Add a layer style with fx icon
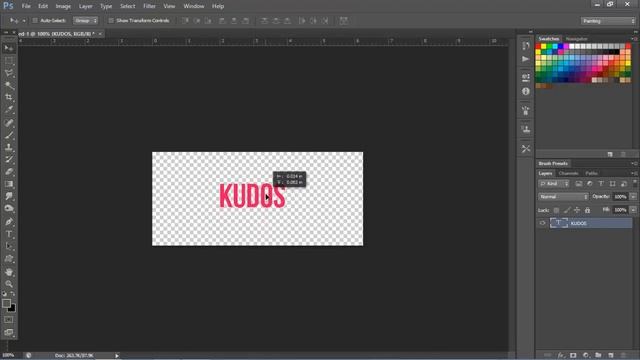The image size is (640, 360). pos(561,355)
